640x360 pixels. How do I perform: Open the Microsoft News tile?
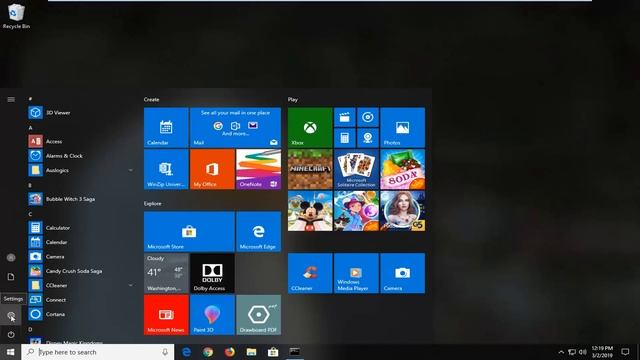(x=166, y=315)
